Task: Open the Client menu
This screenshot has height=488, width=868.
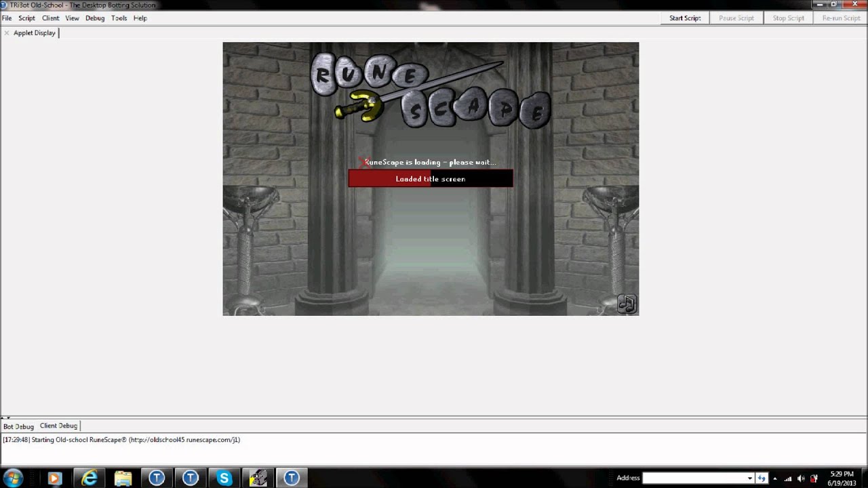Action: point(51,18)
